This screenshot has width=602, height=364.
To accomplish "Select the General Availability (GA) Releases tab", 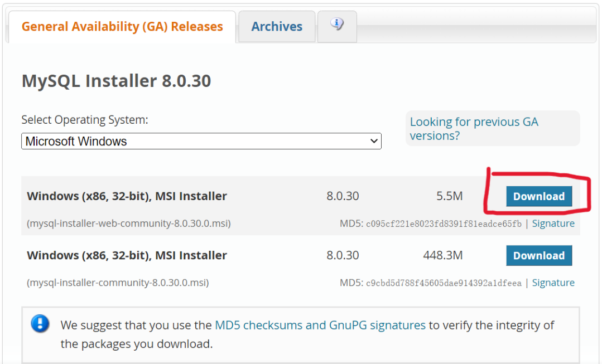I will [122, 26].
